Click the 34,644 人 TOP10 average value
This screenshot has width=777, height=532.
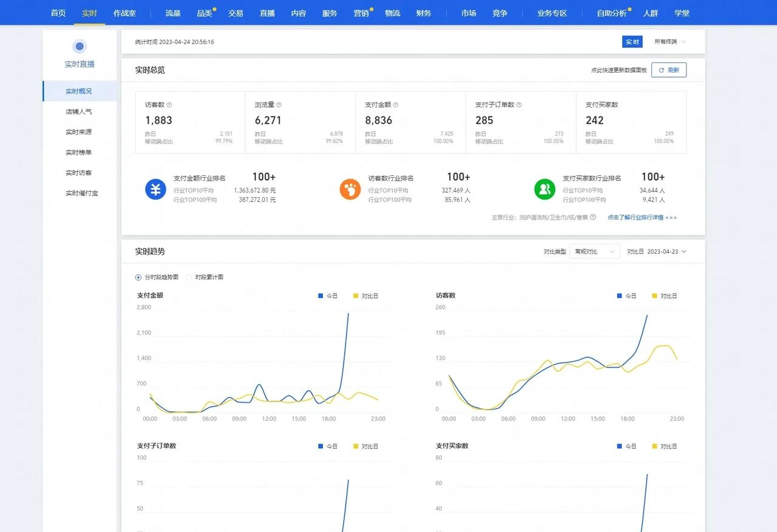tap(653, 190)
